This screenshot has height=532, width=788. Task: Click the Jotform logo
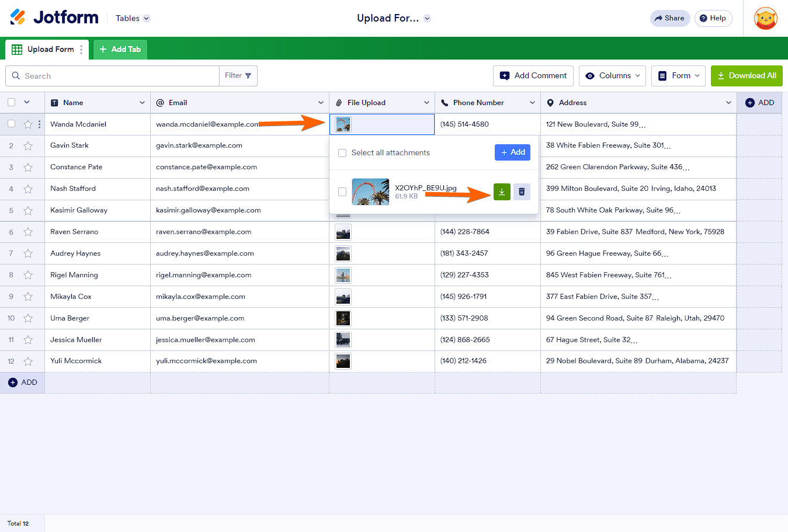[x=54, y=18]
